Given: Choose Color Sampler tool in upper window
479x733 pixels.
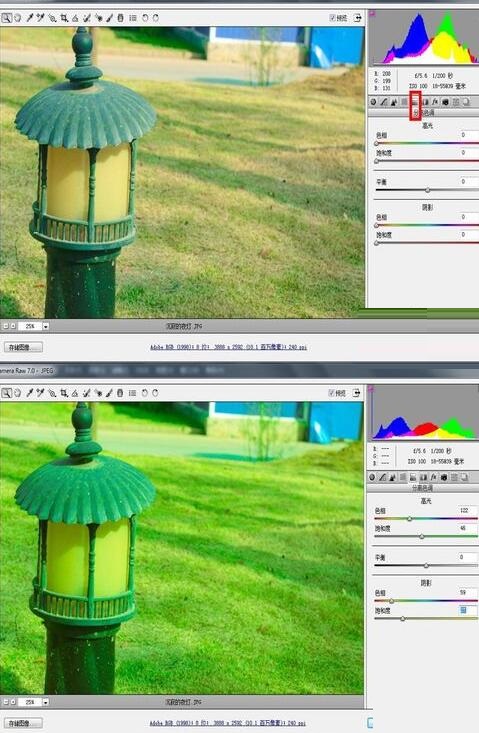Looking at the screenshot, I should (41, 18).
